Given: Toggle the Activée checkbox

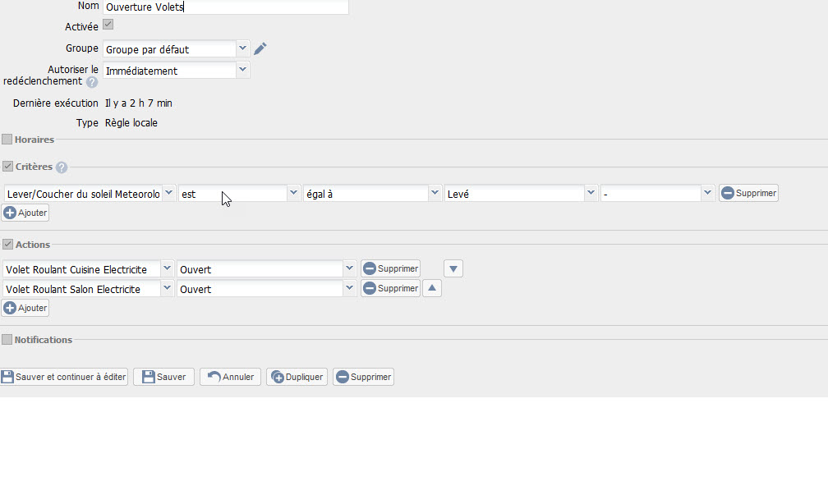Looking at the screenshot, I should click(108, 25).
